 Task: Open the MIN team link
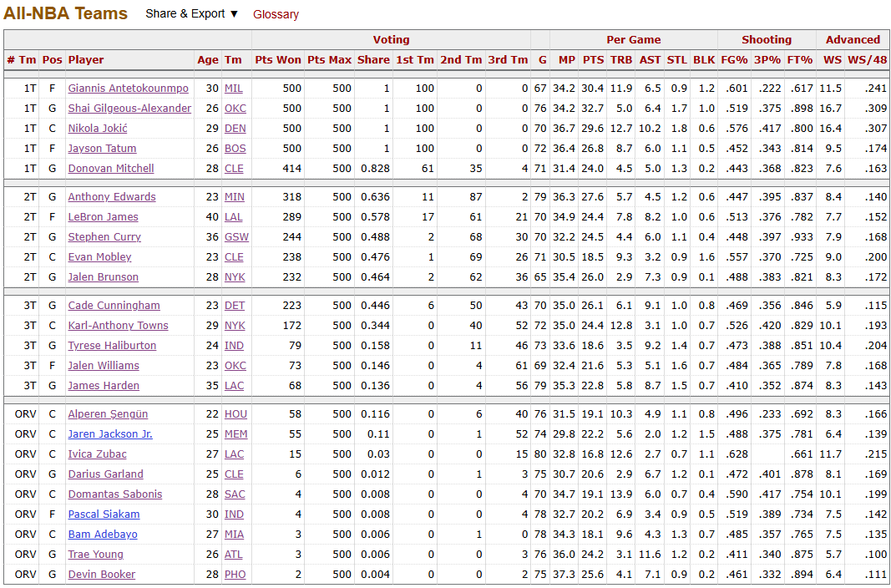click(x=234, y=196)
